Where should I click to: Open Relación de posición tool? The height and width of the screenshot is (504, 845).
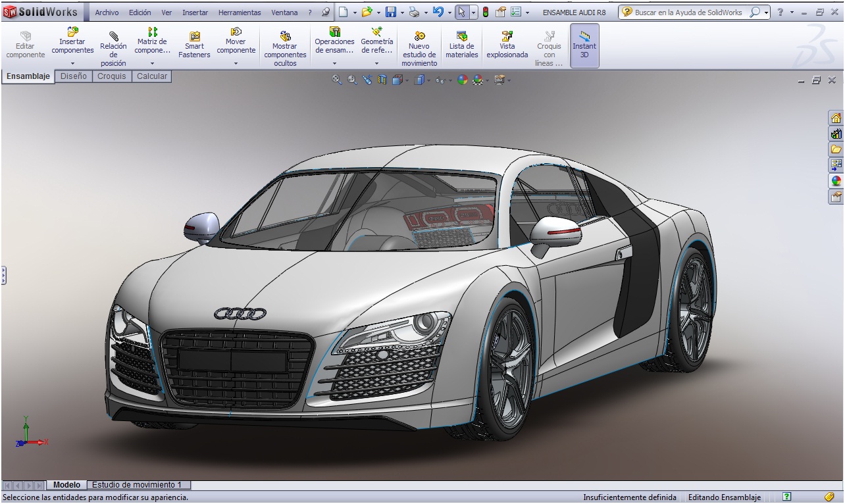pos(113,49)
